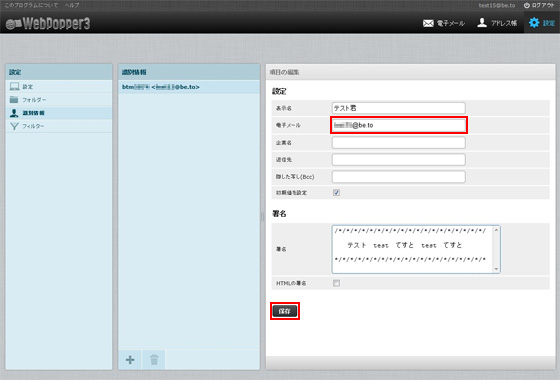
Task: Click the 電子メール address input field
Action: click(399, 125)
